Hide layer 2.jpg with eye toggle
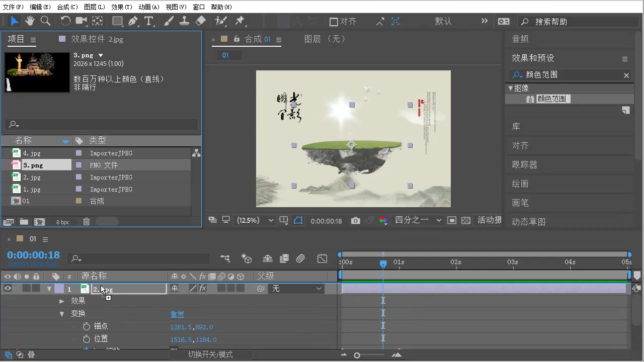 (x=8, y=288)
